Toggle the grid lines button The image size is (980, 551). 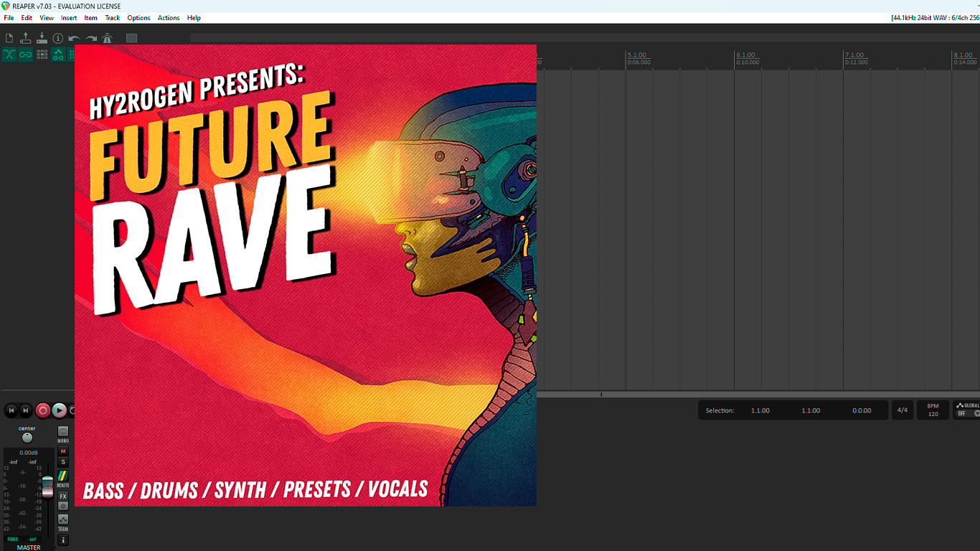[x=42, y=55]
